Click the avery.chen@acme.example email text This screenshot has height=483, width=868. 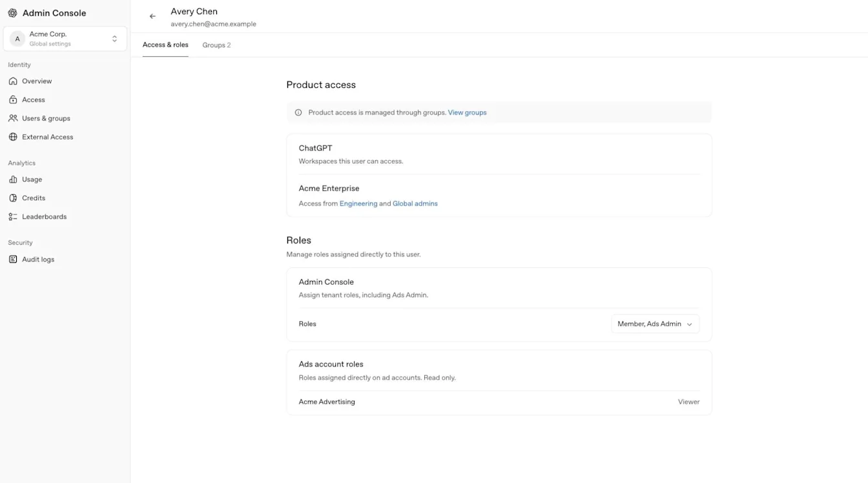click(x=214, y=24)
